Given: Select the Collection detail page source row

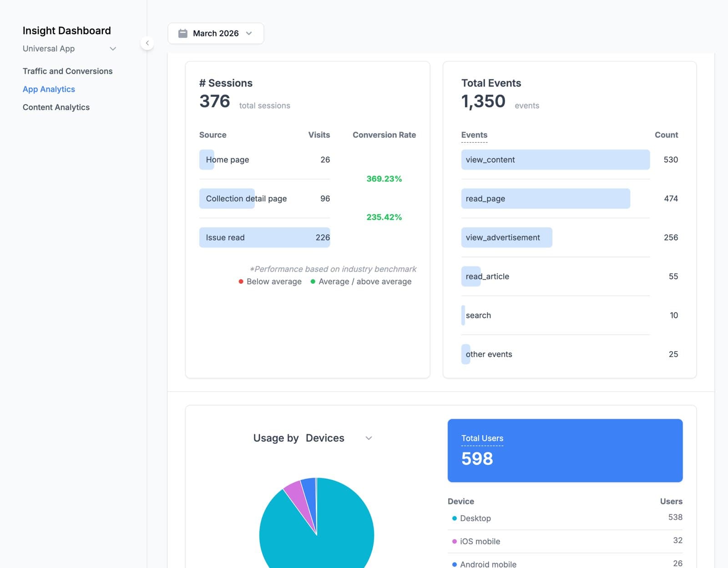Looking at the screenshot, I should (264, 199).
